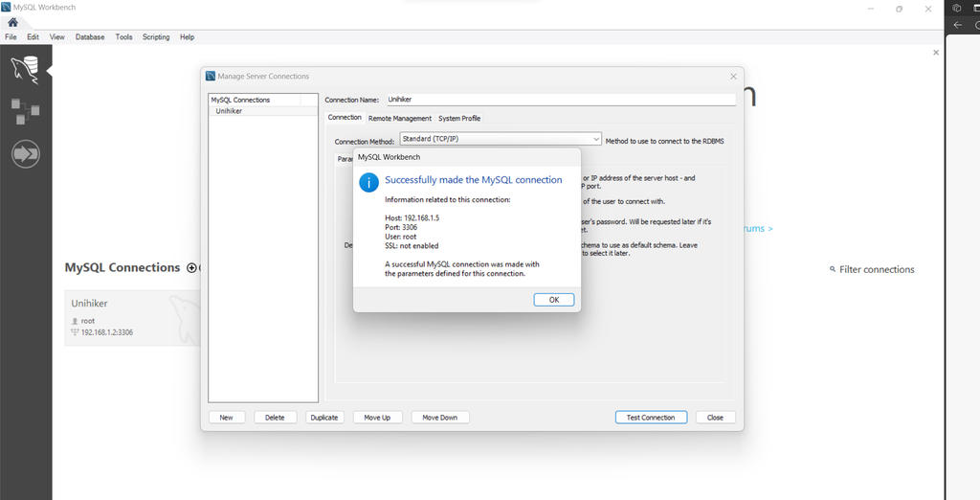
Task: Click the Test Connection button
Action: point(651,418)
